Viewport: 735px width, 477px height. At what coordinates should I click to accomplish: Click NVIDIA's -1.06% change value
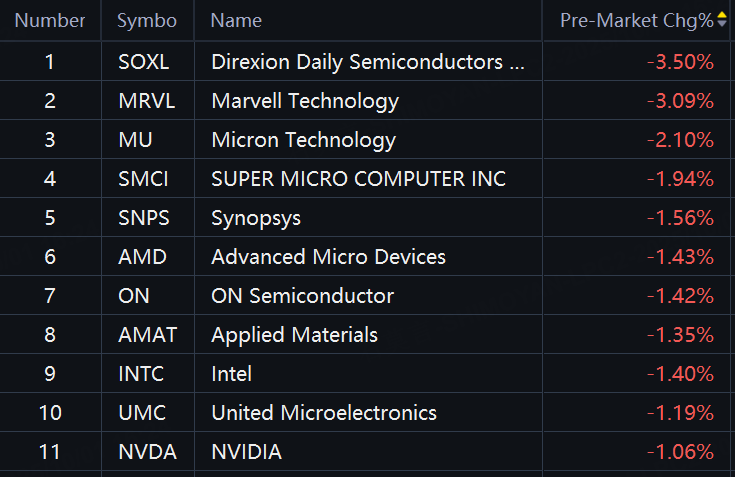coord(680,452)
